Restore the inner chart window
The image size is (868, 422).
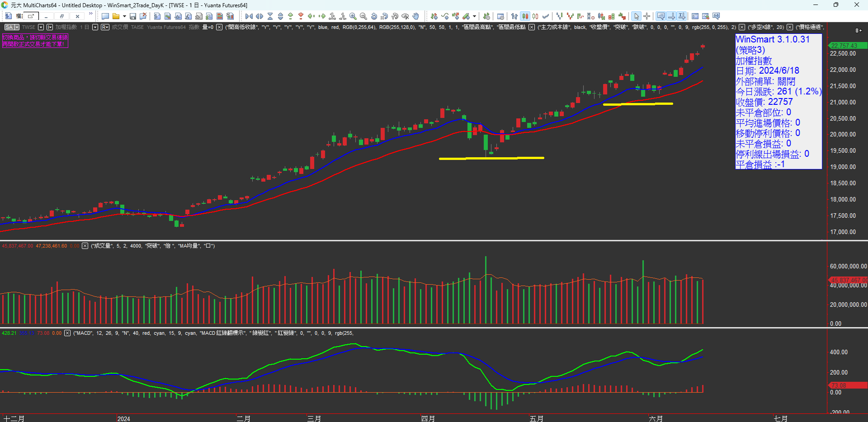tap(61, 16)
